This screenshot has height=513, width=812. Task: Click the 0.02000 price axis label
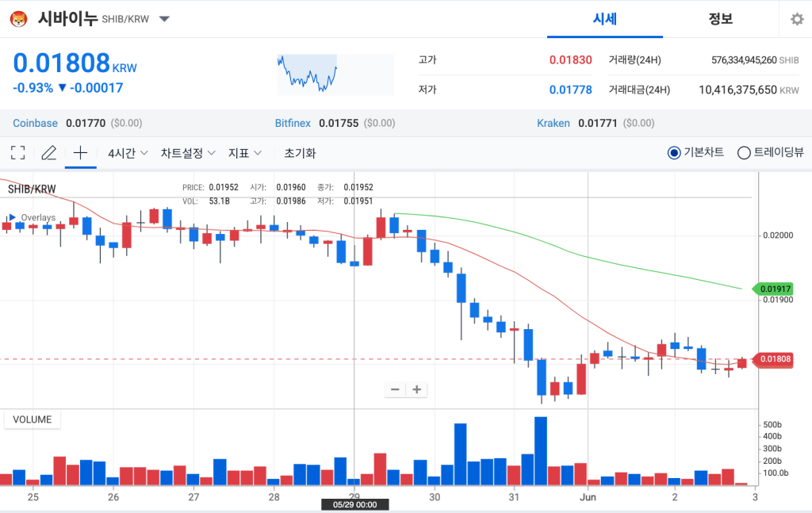click(x=778, y=235)
